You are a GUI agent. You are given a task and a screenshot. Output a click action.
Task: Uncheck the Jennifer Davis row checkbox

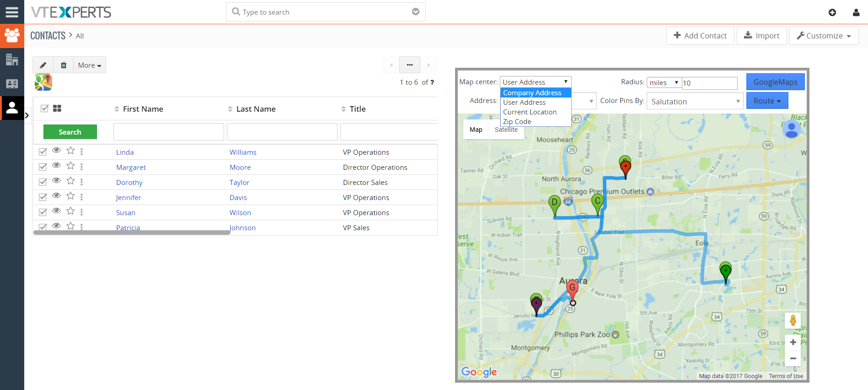tap(43, 197)
